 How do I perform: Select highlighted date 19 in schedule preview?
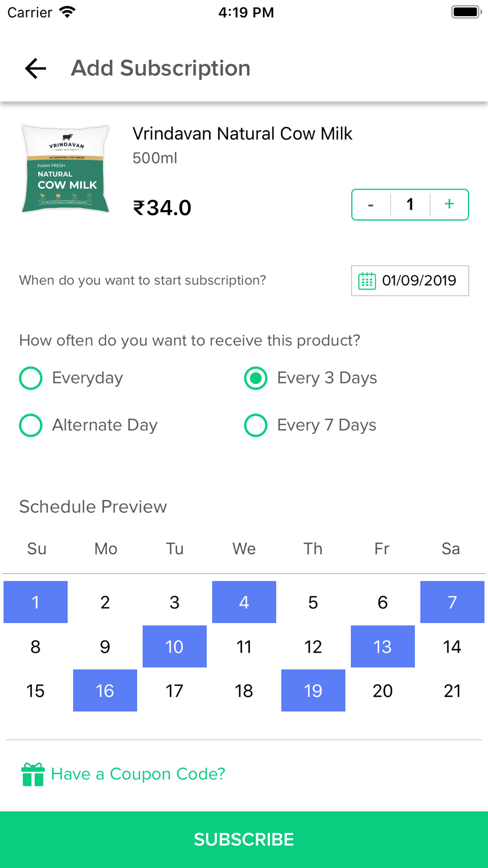pos(313,690)
